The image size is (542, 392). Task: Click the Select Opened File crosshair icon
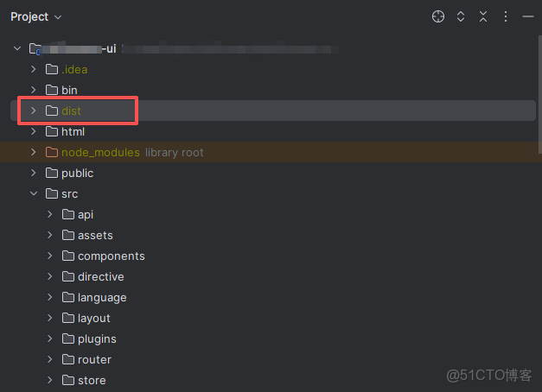(438, 16)
